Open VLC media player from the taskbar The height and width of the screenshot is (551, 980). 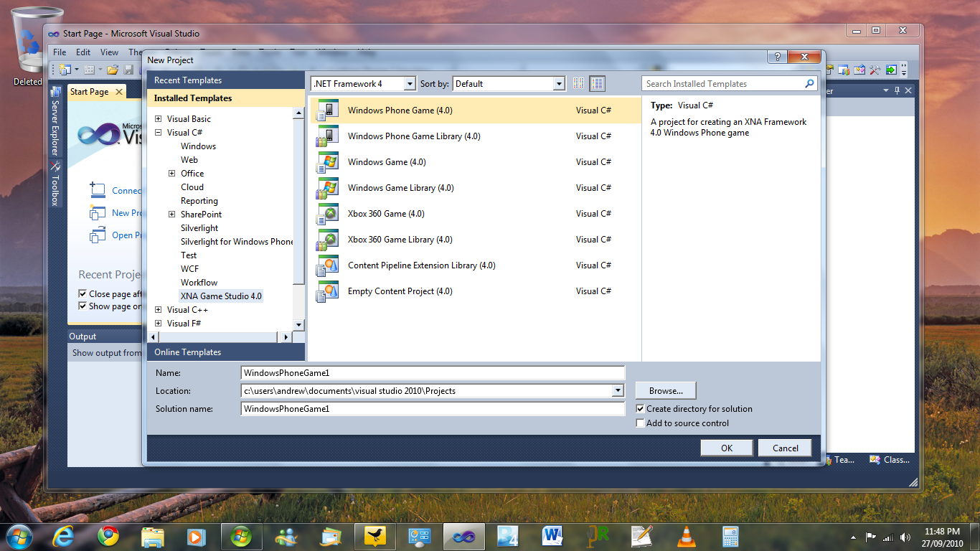(687, 536)
